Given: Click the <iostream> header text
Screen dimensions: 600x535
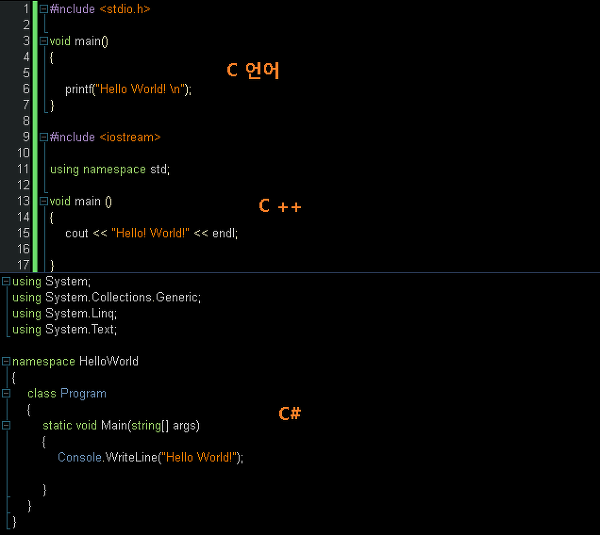Looking at the screenshot, I should (130, 137).
